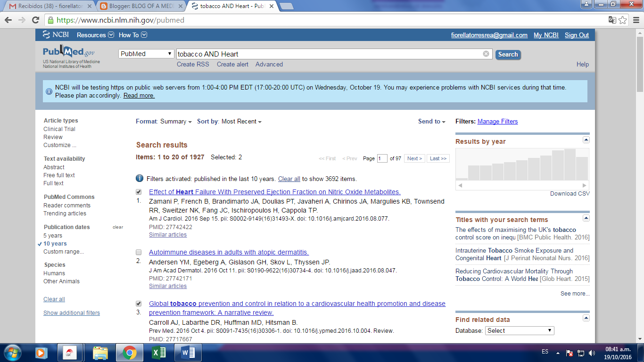Open the How To menu dropdown
The image size is (644, 362).
click(x=133, y=35)
